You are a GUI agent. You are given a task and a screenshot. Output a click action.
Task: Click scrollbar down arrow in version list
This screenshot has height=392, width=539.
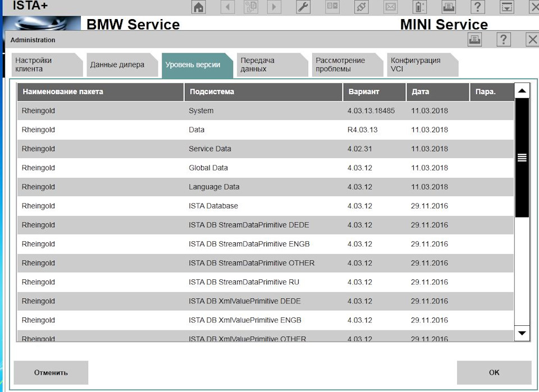(x=522, y=333)
